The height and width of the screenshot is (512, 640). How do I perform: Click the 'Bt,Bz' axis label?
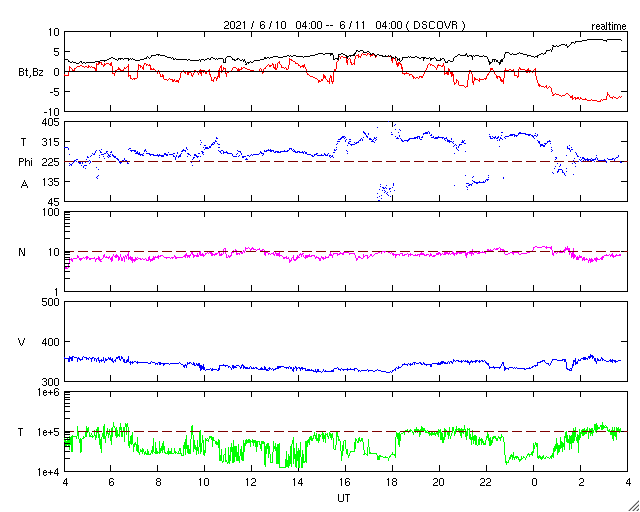tap(31, 73)
